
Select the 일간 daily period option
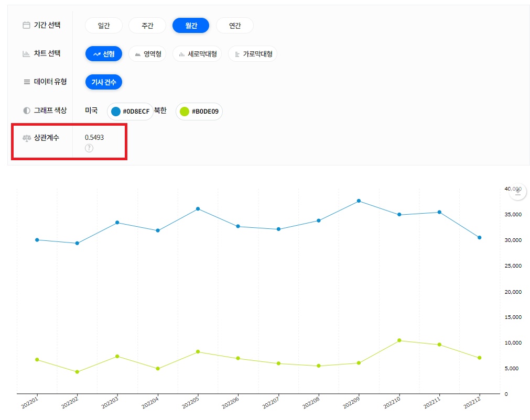[x=104, y=26]
